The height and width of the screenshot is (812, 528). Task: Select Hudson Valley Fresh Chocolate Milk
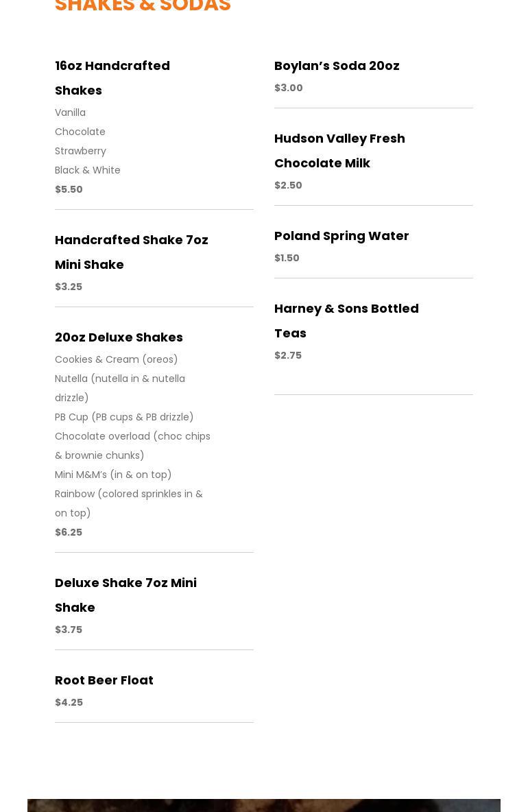[x=339, y=151]
